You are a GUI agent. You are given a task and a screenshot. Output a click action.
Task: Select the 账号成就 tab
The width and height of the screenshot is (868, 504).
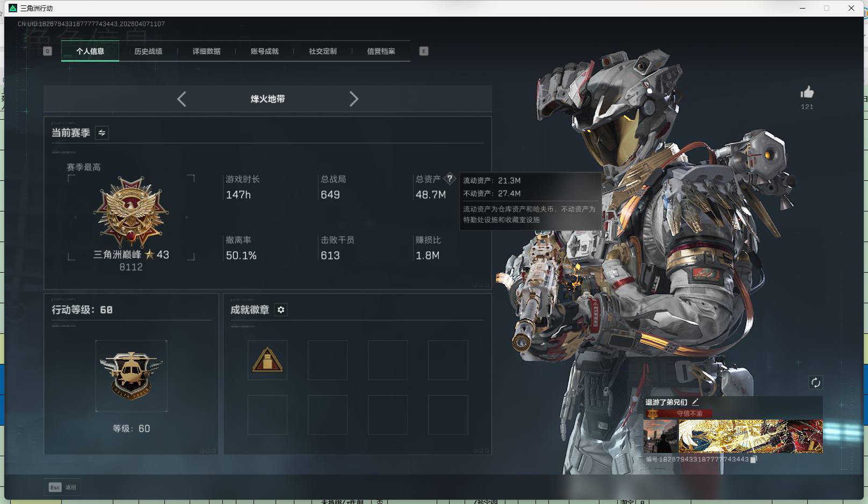click(264, 51)
